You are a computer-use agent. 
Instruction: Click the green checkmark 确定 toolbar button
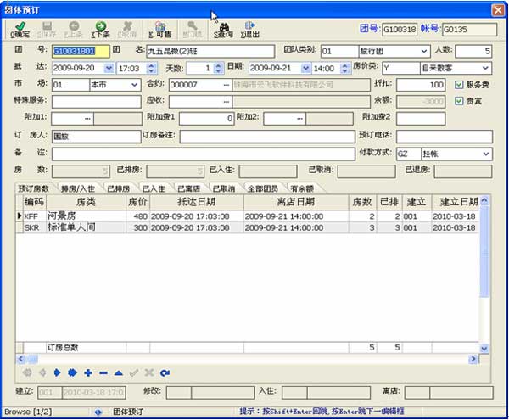20,30
